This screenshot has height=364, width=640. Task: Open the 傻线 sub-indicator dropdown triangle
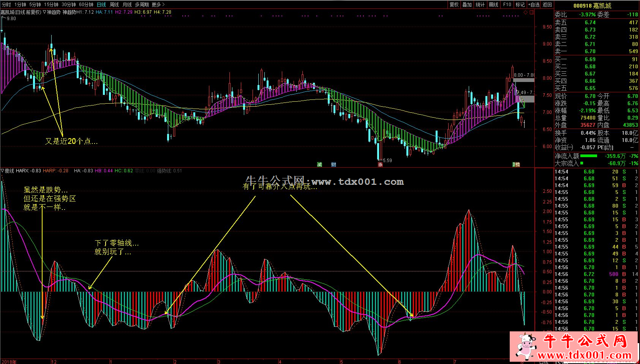[x=2, y=171]
